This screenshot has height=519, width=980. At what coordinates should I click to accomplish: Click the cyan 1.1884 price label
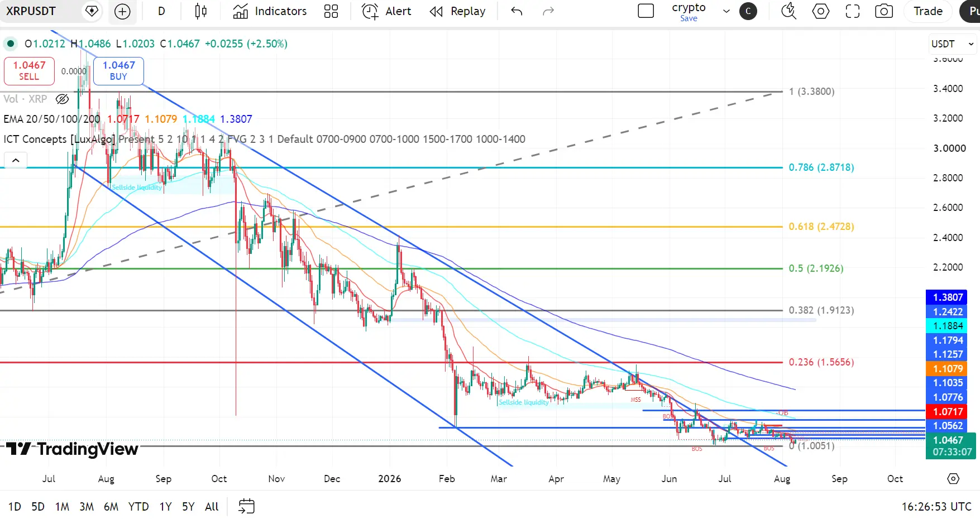tap(948, 326)
